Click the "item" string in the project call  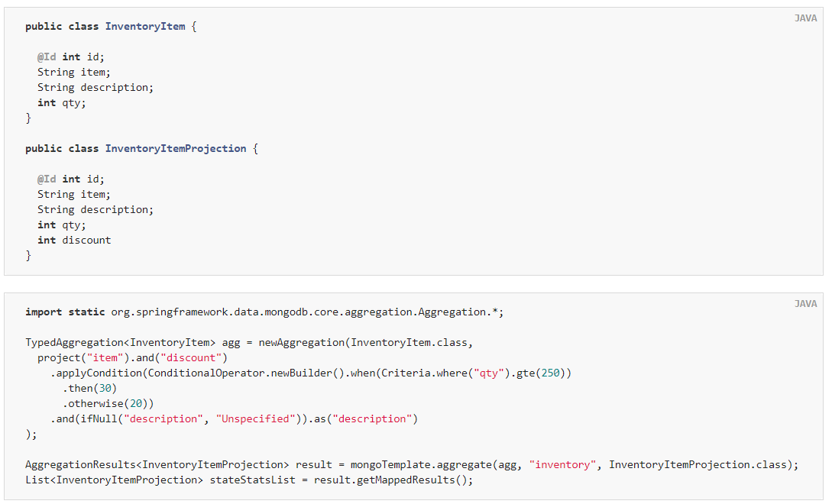tap(105, 357)
